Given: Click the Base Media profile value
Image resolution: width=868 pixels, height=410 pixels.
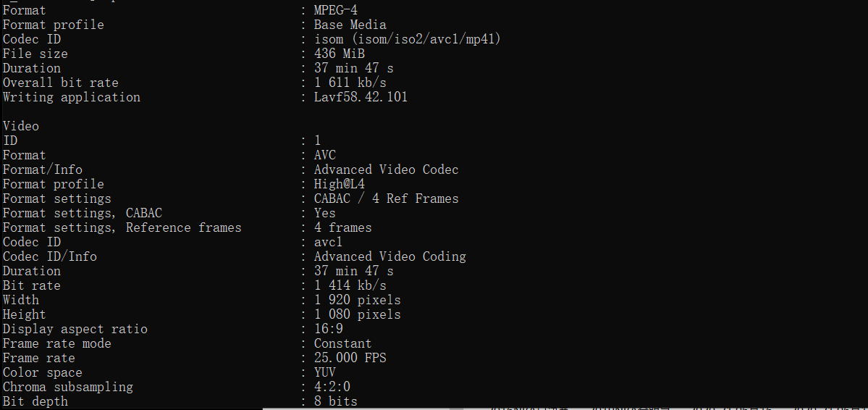Looking at the screenshot, I should [350, 25].
